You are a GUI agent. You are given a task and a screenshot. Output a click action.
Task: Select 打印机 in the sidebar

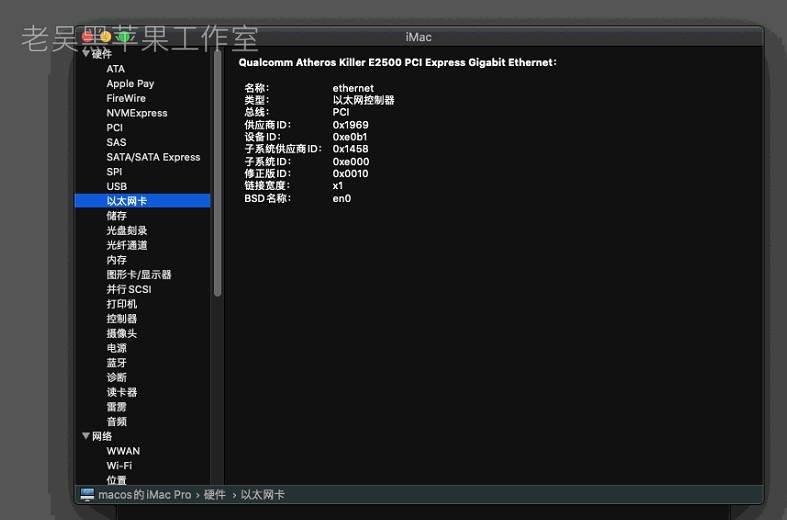coord(121,304)
